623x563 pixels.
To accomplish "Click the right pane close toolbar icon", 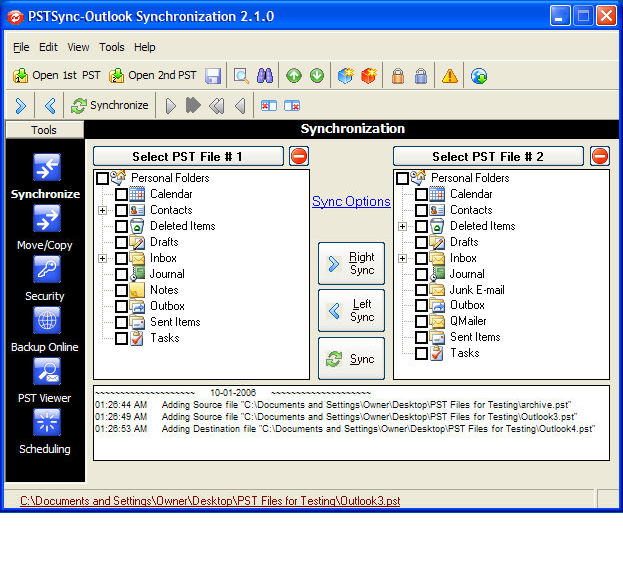I will (292, 106).
